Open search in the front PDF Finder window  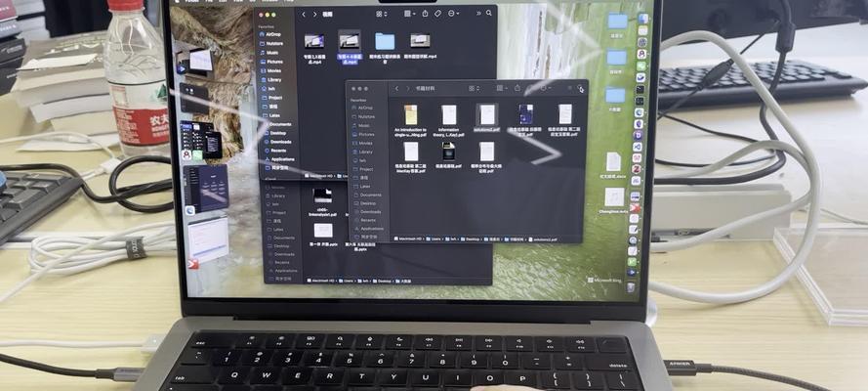coord(580,88)
